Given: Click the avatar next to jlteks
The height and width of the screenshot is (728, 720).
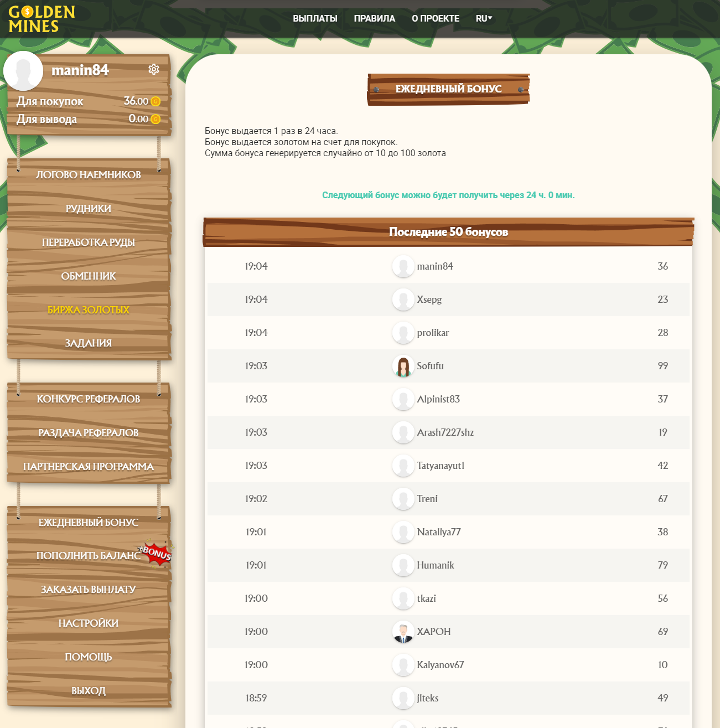Looking at the screenshot, I should [x=403, y=698].
